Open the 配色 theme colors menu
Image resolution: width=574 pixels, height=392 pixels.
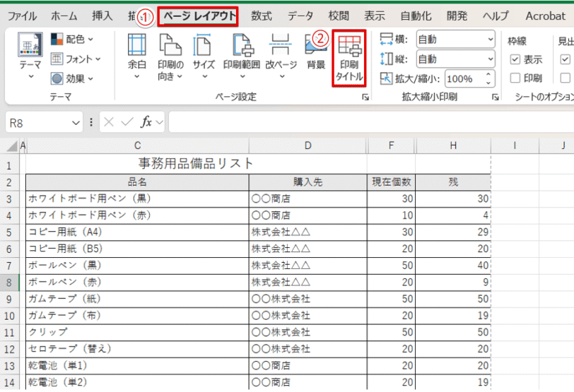click(72, 39)
